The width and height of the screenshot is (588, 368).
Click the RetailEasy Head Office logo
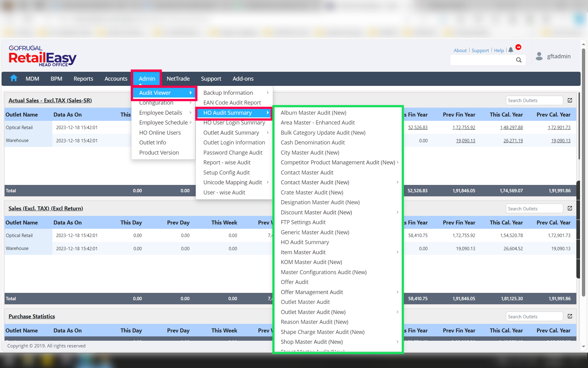[x=42, y=56]
